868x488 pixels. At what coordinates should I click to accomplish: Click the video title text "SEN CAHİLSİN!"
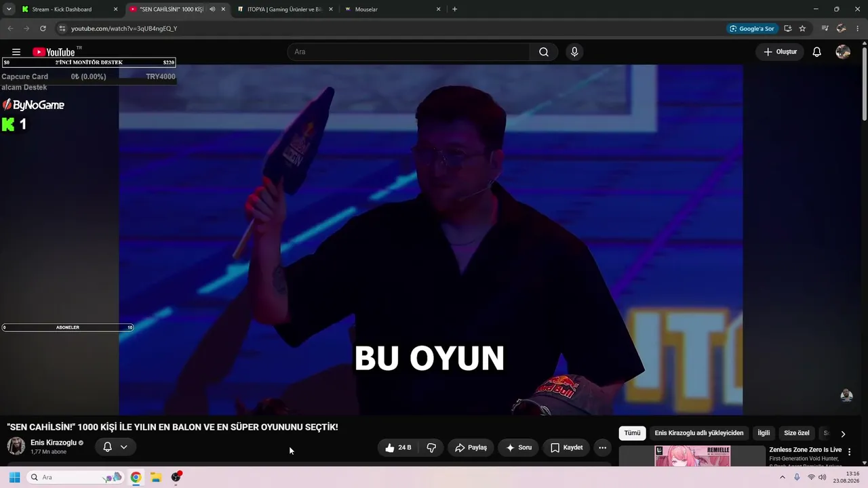click(42, 427)
